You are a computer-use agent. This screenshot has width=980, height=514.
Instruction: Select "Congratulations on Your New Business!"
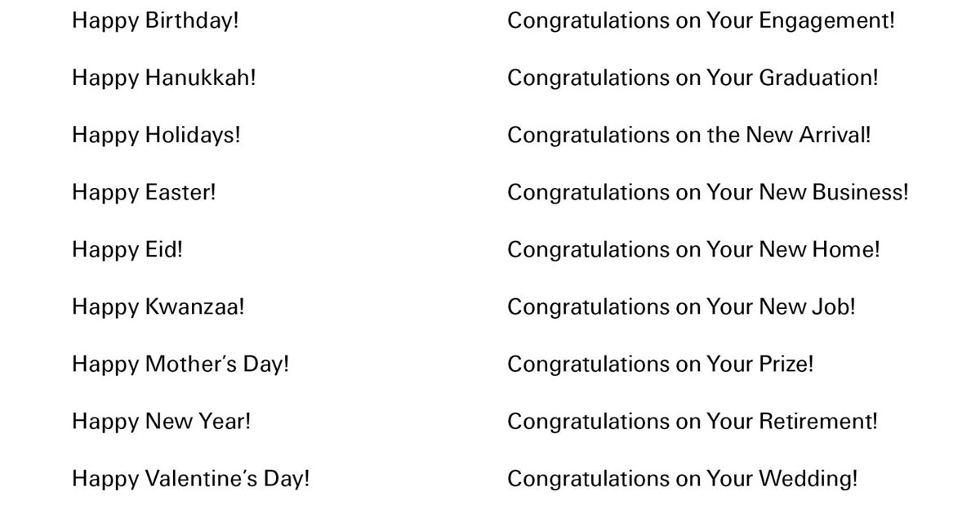tap(707, 192)
